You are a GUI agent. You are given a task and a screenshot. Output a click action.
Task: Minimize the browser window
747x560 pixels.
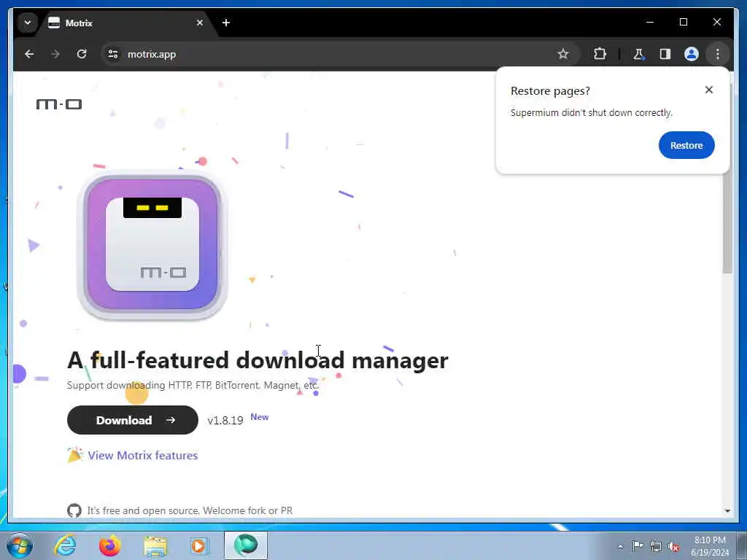[650, 23]
